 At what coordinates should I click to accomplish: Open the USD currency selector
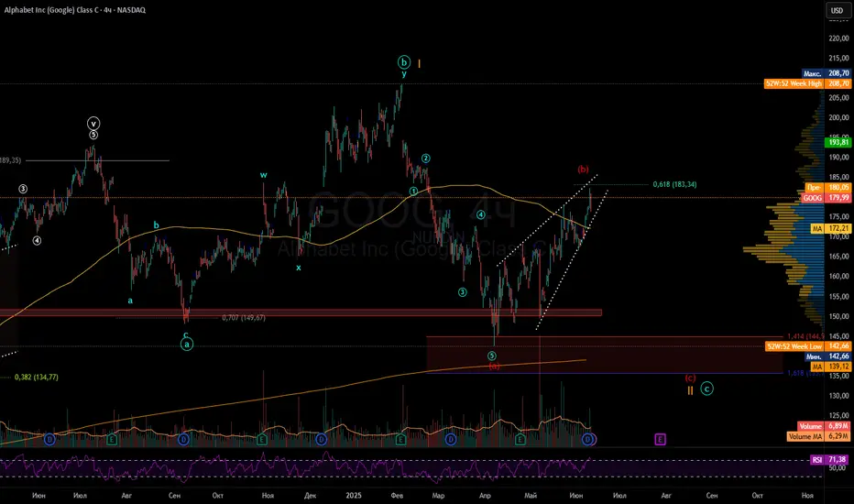point(837,10)
